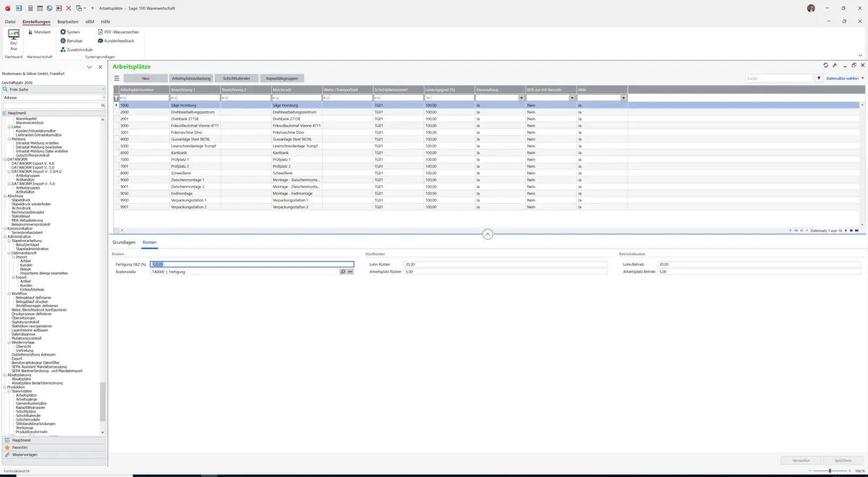Sort by Arbeitsplatznummer column header
The width and height of the screenshot is (868, 477).
[144, 90]
